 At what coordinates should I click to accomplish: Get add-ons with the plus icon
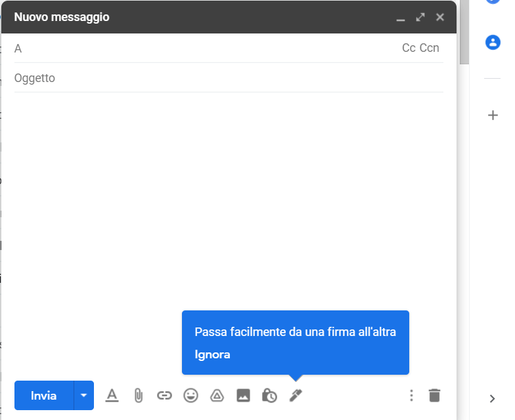493,115
